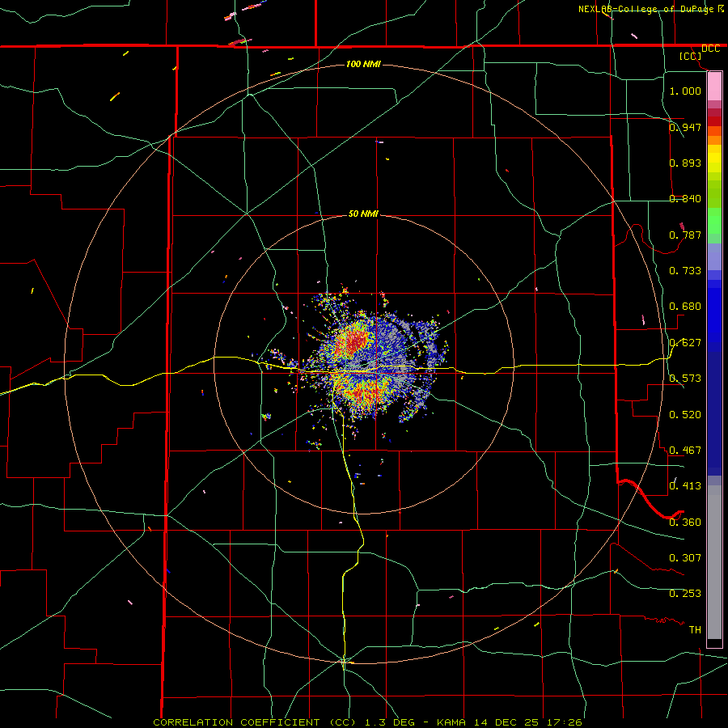Select the 0.627 legend value
Screen dimensions: 728x728
pos(685,343)
